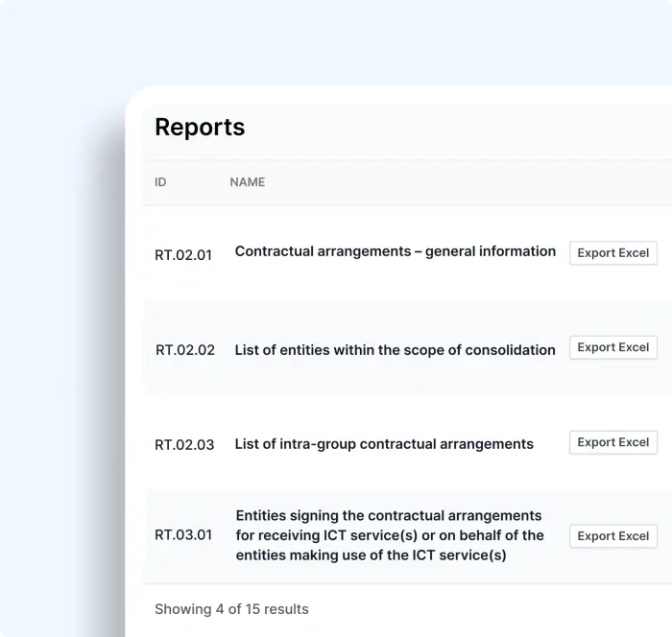Click Export Excel for RT.02.03
Image resolution: width=672 pixels, height=637 pixels.
coord(613,442)
